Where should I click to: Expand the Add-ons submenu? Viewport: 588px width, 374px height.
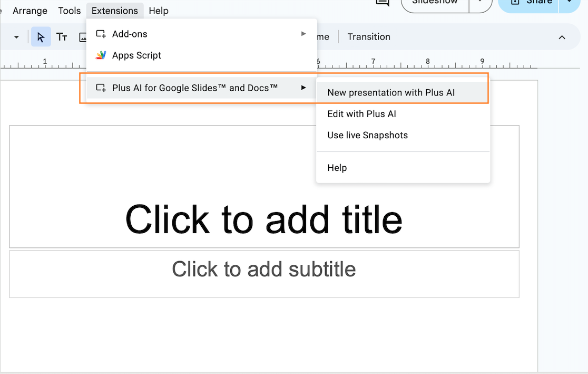pyautogui.click(x=202, y=34)
